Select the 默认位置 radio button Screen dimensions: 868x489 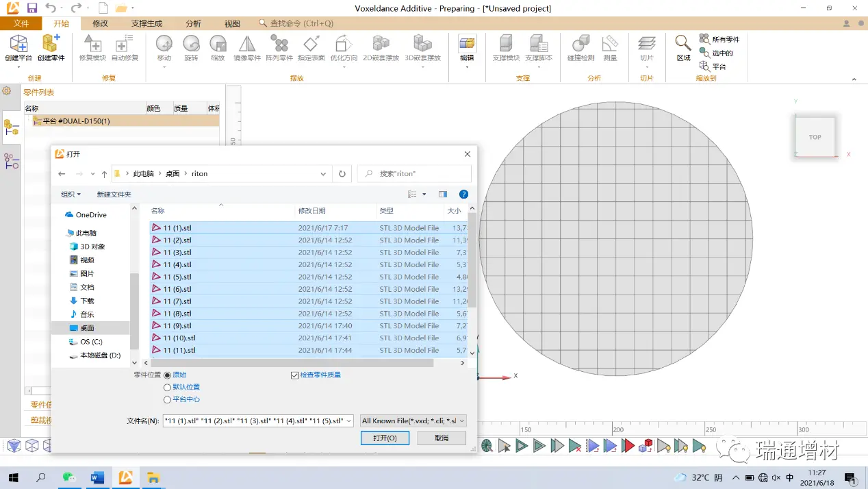coord(168,388)
